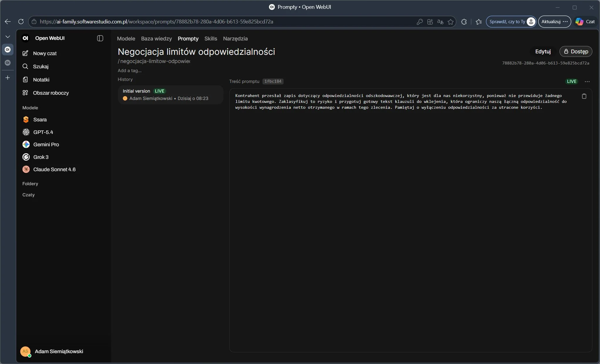Image resolution: width=600 pixels, height=364 pixels.
Task: Go back with the browser back arrow
Action: 8,22
